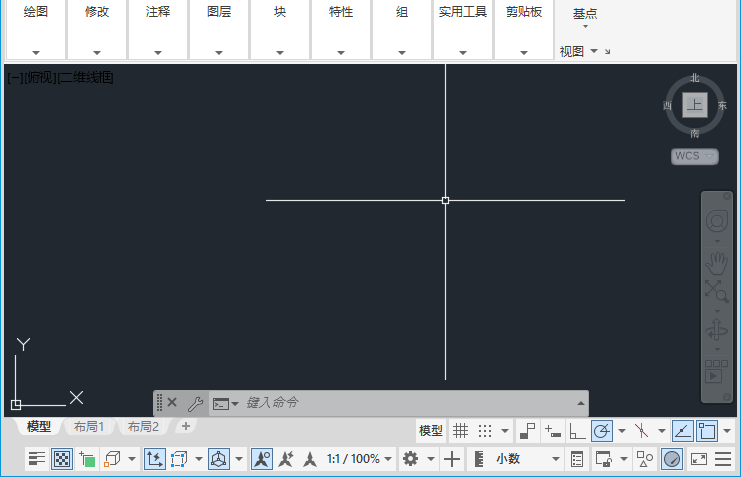Toggle snap mode dotted-grid icon
This screenshot has height=477, width=741.
(485, 431)
